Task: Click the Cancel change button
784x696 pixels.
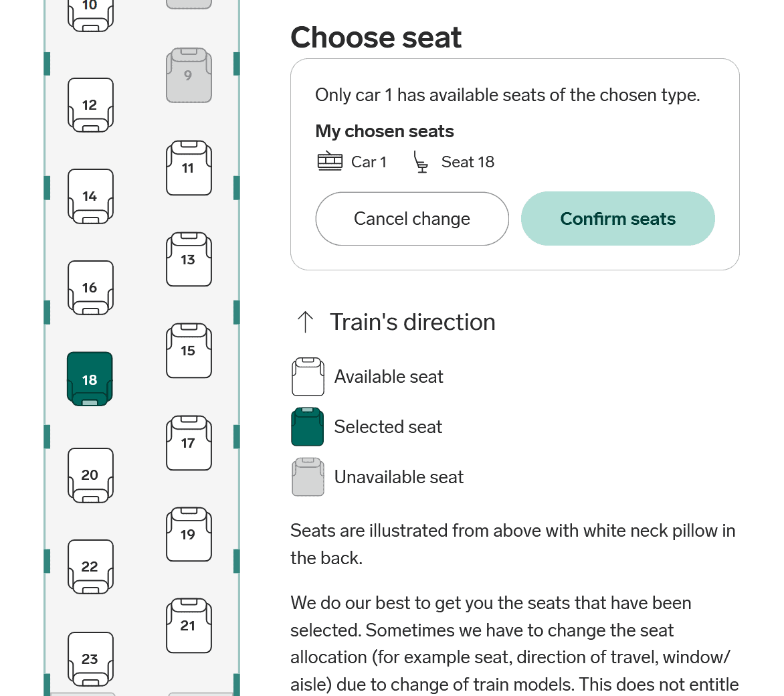Action: (412, 219)
